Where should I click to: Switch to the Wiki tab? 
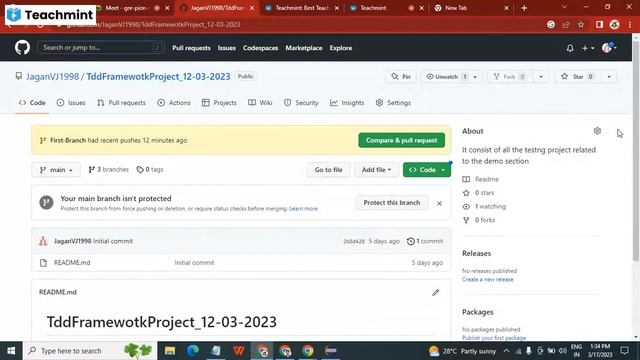point(260,103)
